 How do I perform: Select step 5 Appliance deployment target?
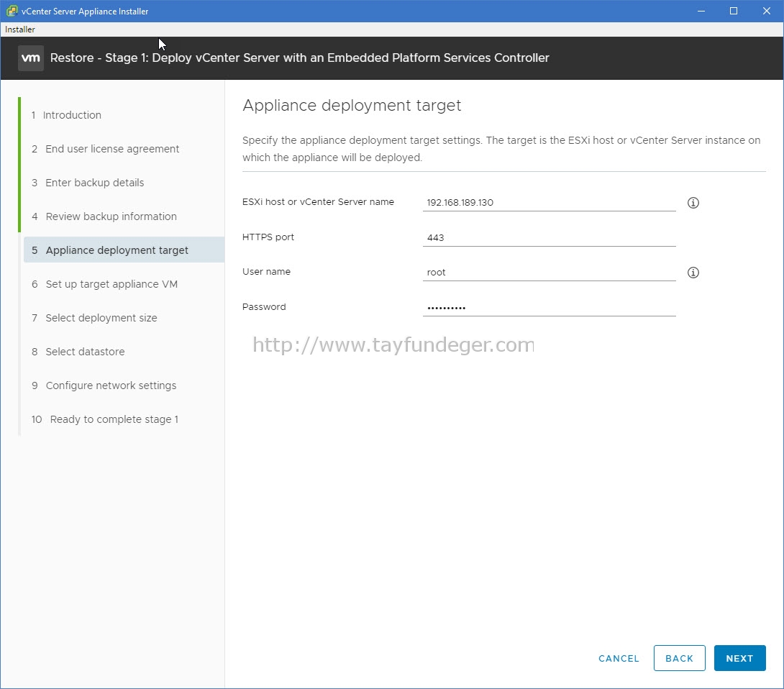click(124, 250)
